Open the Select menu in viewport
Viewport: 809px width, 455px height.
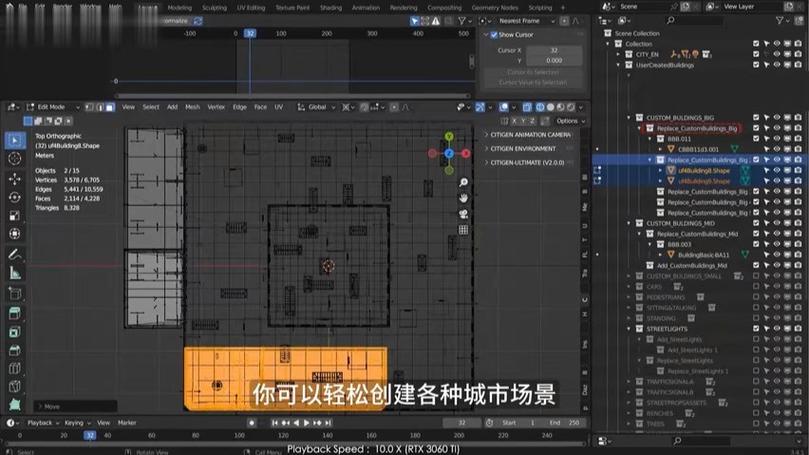(x=151, y=107)
